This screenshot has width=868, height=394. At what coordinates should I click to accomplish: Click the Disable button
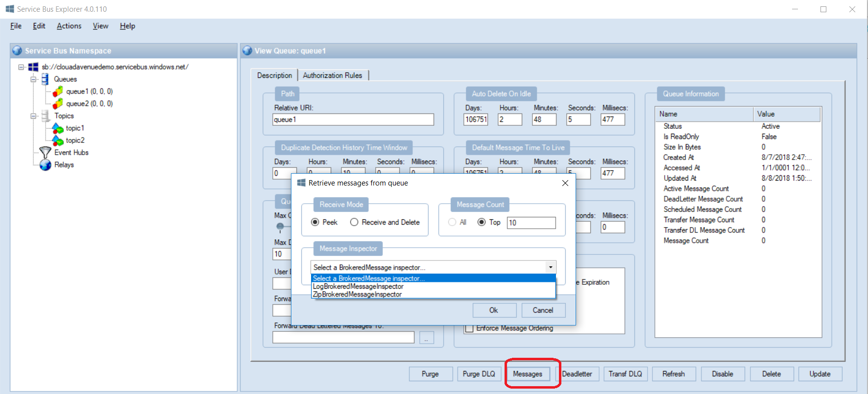tap(723, 374)
